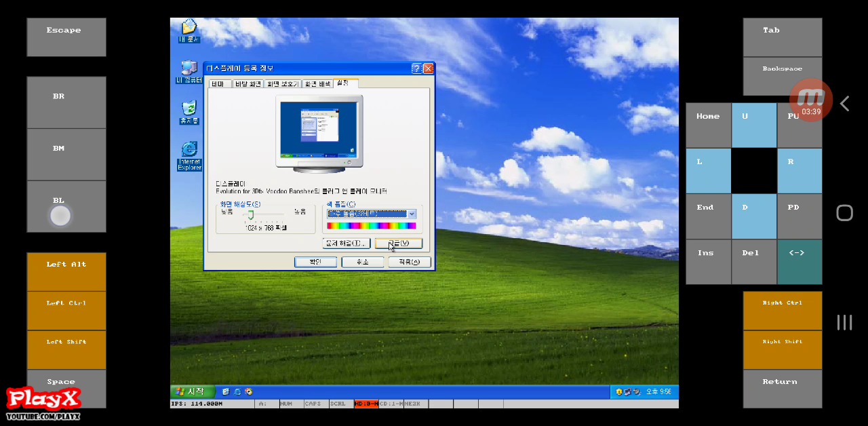The width and height of the screenshot is (868, 426).
Task: Click the 문제 해결(T) troubleshoot button
Action: [x=347, y=243]
